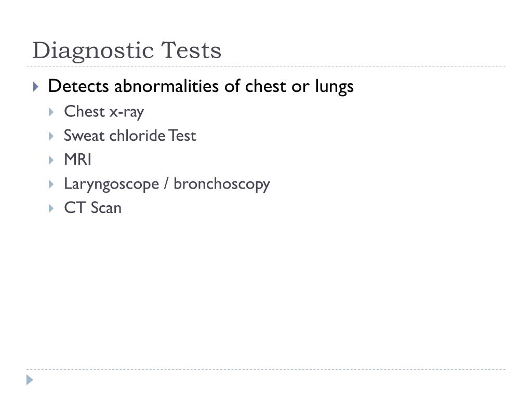
Task: Select the Sweat chloride Test item
Action: click(x=130, y=136)
